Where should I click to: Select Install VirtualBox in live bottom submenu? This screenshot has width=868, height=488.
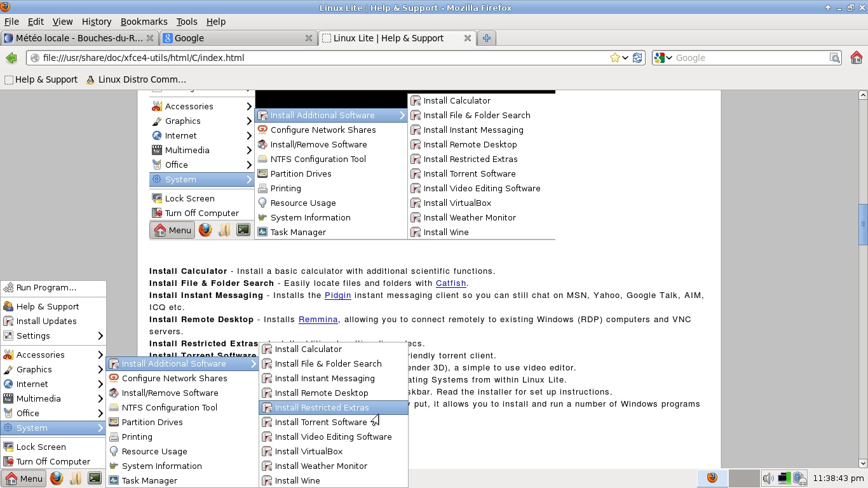(x=334, y=451)
